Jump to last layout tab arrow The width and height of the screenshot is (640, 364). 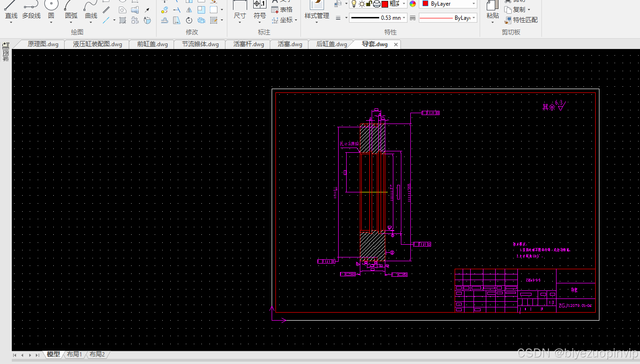click(x=37, y=355)
